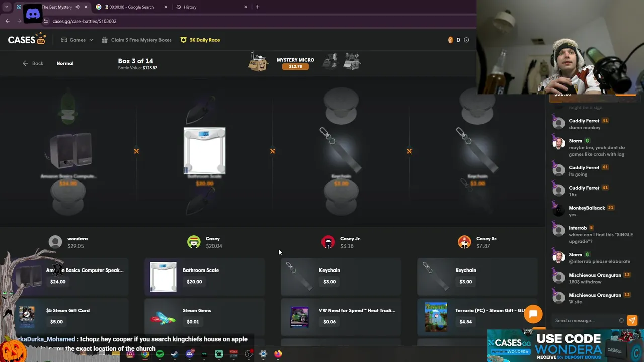
Task: Click the orange send message button
Action: coord(632,320)
